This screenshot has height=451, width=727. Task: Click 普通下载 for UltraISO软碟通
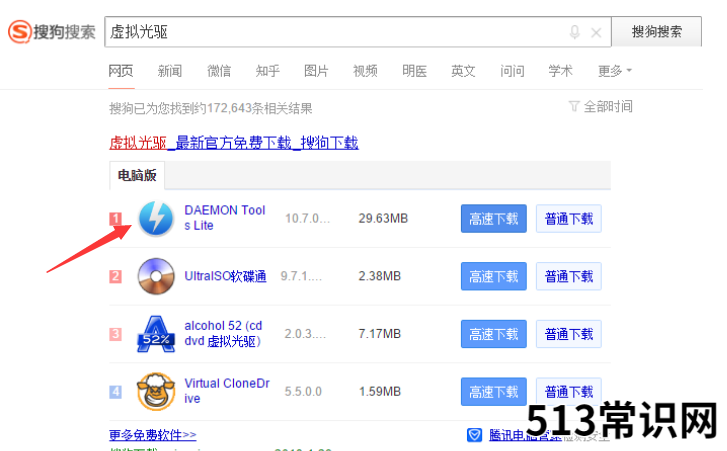[x=569, y=276]
